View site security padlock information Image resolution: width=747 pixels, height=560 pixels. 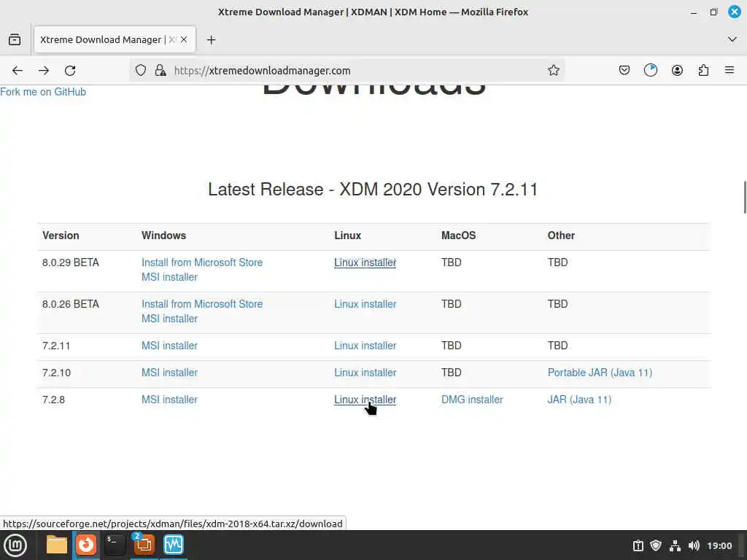(x=160, y=71)
